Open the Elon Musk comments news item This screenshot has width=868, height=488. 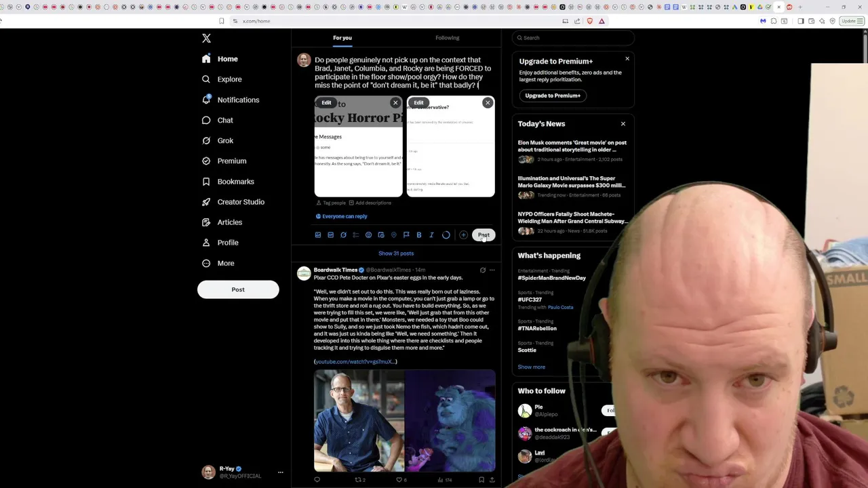572,150
